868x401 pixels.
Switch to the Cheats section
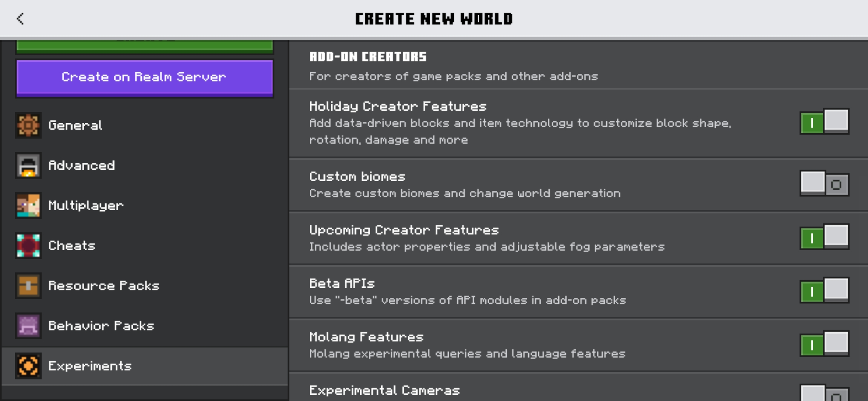pyautogui.click(x=72, y=245)
